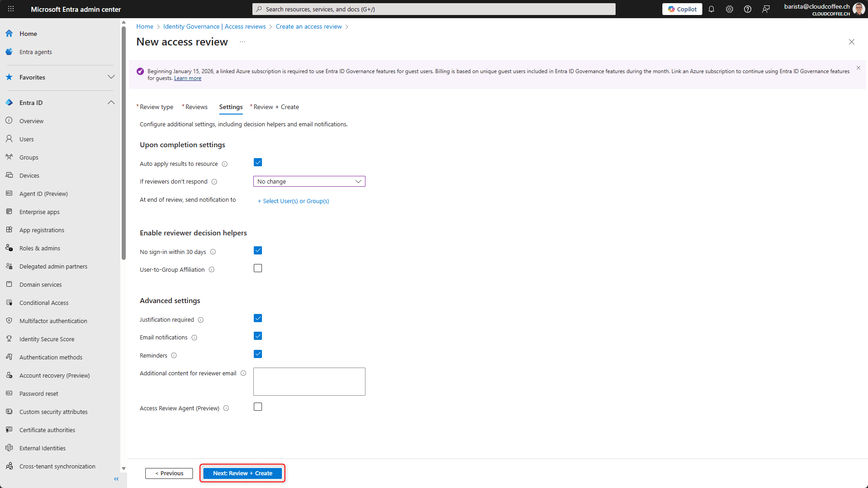Screen dimensions: 868x488
Task: Collapse the sidebar with double-chevron icon
Action: click(x=116, y=479)
